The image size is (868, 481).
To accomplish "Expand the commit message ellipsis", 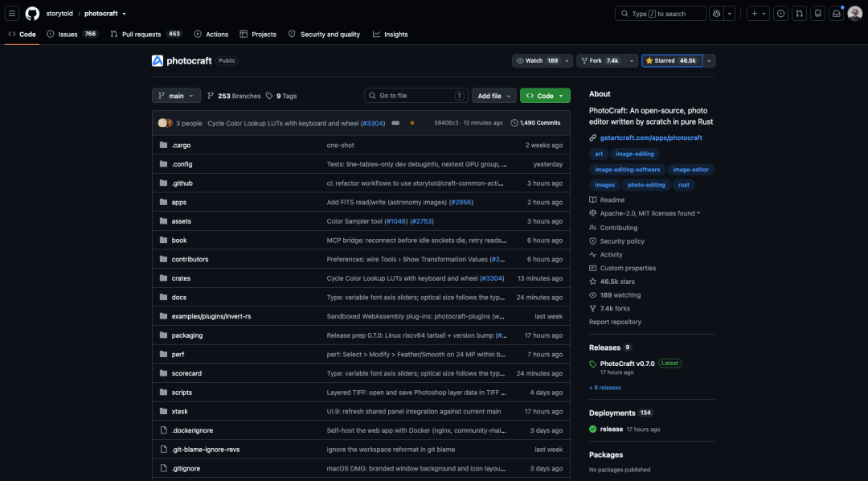I will tap(395, 123).
